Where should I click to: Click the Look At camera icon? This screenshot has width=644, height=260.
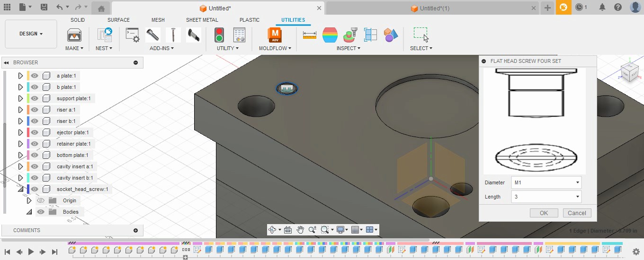pos(287,230)
